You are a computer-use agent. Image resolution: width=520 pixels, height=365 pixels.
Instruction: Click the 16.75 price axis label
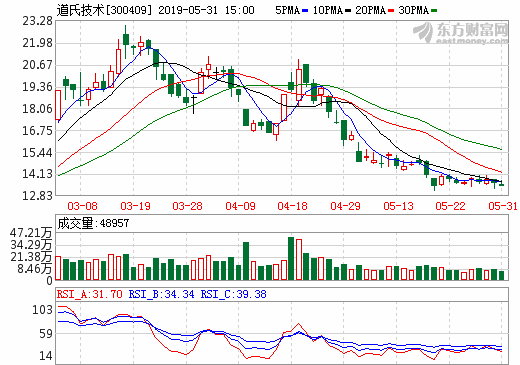click(x=38, y=130)
